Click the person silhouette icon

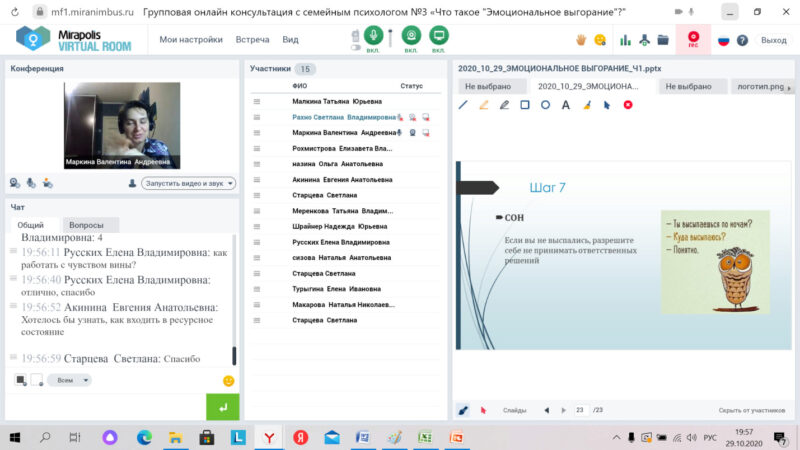(132, 183)
